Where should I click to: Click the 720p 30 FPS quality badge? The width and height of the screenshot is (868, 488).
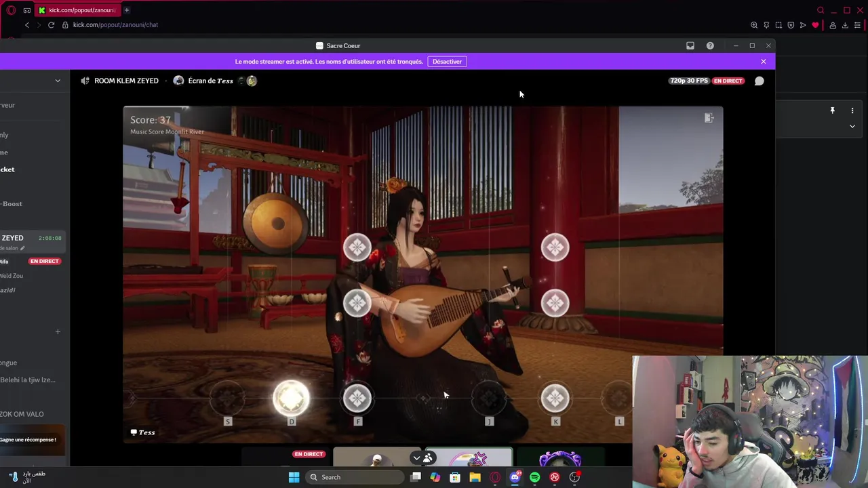689,81
